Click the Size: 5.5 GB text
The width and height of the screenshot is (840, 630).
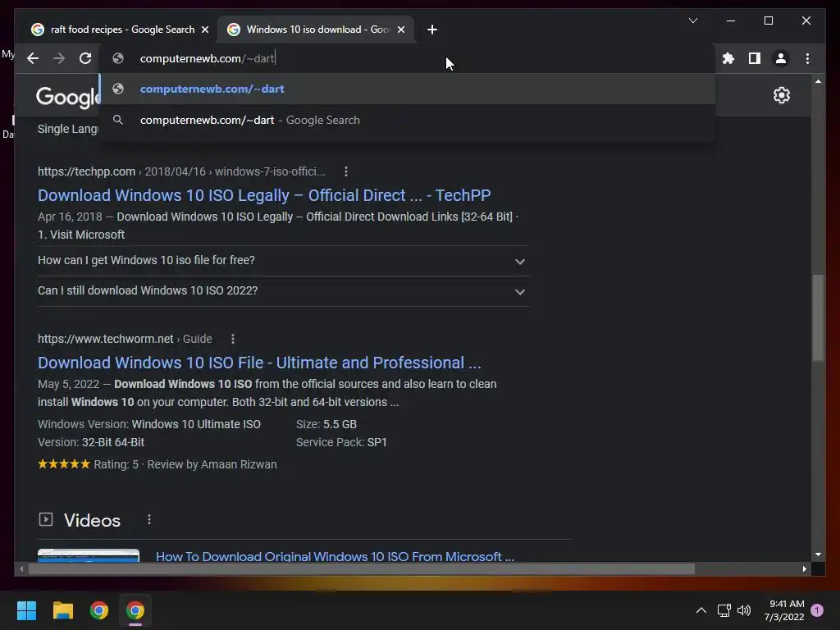pos(326,424)
